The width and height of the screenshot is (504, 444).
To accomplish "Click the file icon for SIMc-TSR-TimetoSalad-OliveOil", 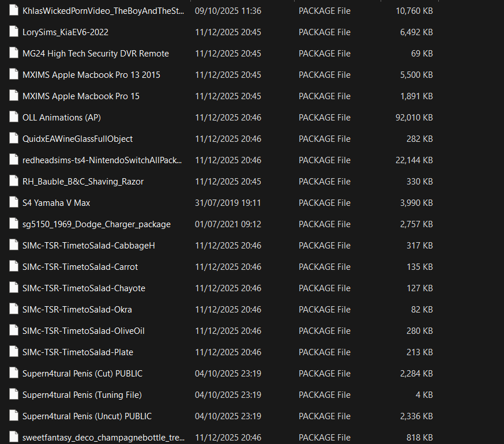I will pos(14,330).
